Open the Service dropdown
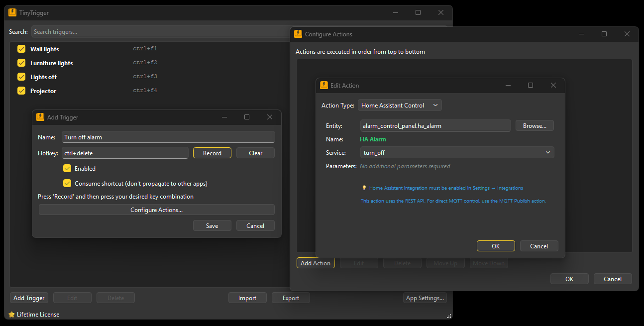The image size is (644, 326). (x=457, y=152)
